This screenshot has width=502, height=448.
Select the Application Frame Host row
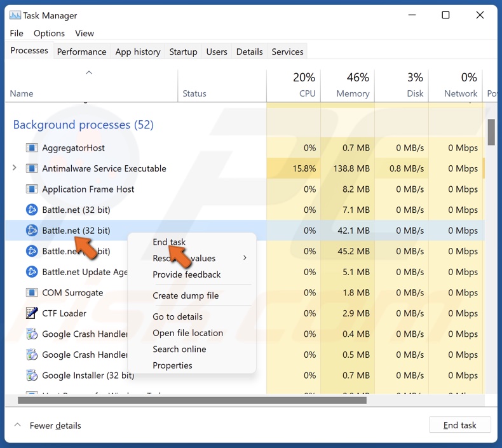pyautogui.click(x=245, y=189)
